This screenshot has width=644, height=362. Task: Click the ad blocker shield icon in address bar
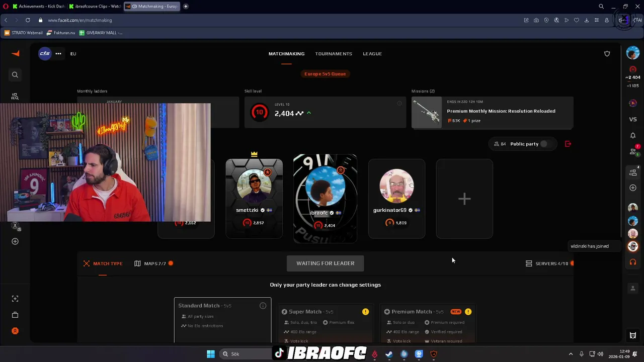tap(546, 20)
